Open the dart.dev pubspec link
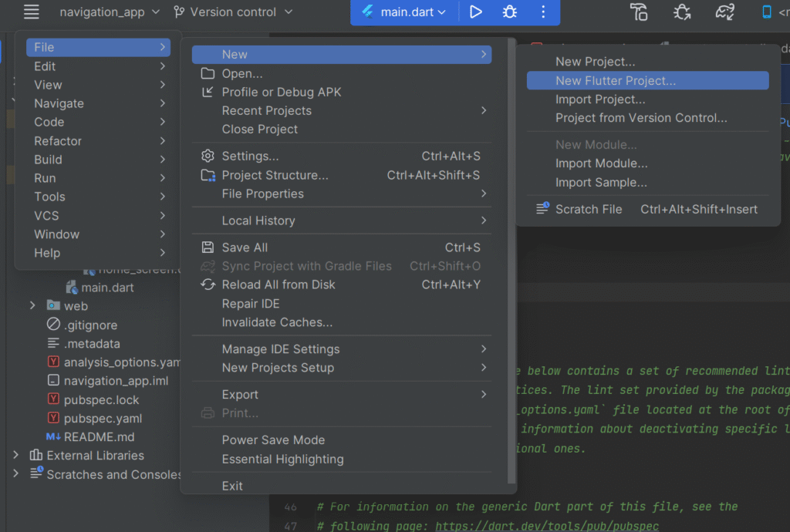Image resolution: width=790 pixels, height=532 pixels. coord(547,526)
